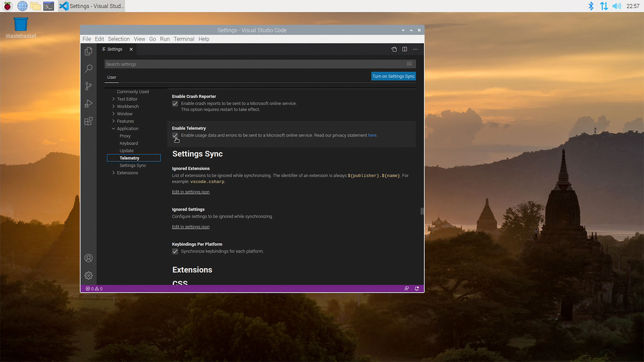
Task: Open the Selection menu
Action: [119, 39]
